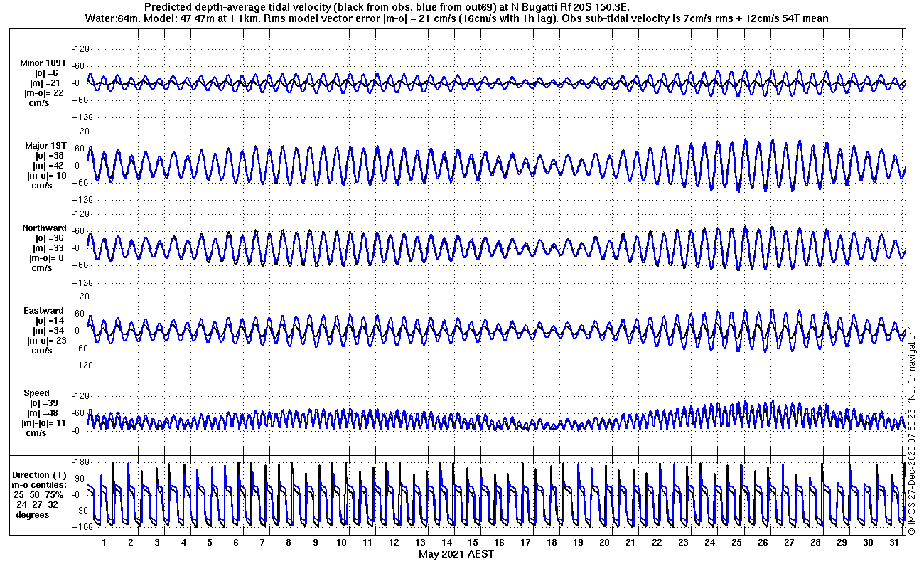Click the 'degrees' unit label

tap(33, 515)
